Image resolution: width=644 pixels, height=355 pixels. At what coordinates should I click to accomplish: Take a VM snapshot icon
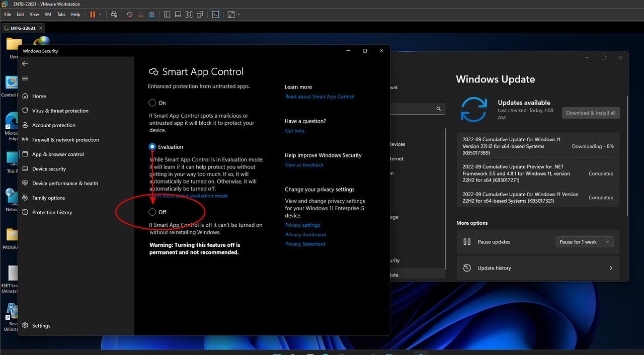(x=130, y=15)
